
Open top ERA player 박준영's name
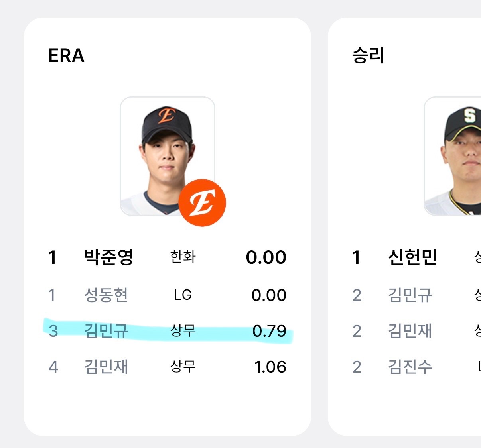click(x=108, y=257)
